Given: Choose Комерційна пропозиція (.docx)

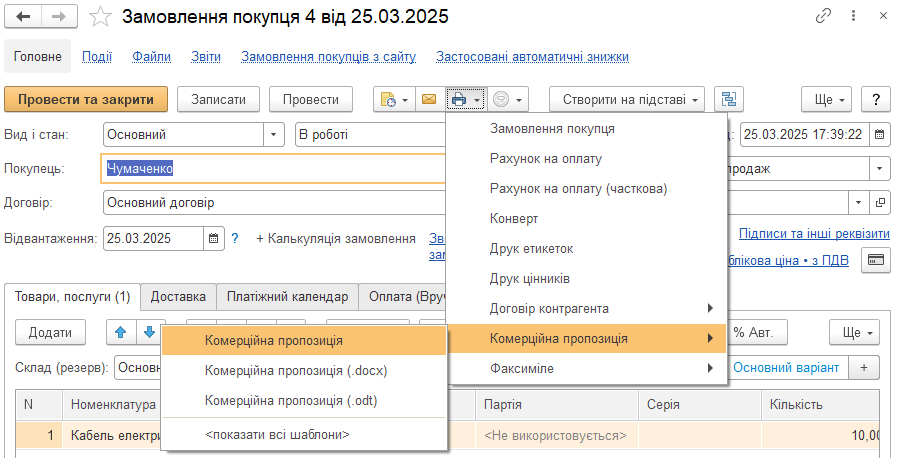Looking at the screenshot, I should point(304,371).
